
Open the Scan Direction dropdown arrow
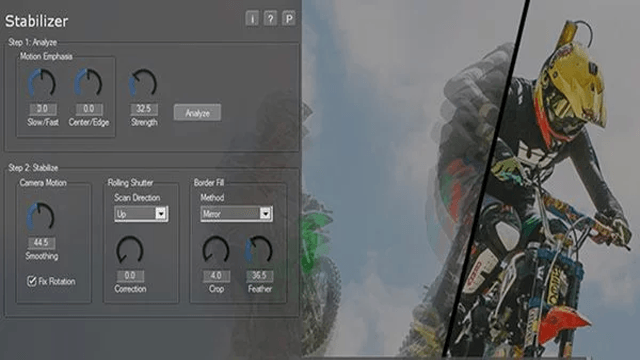[x=161, y=213]
